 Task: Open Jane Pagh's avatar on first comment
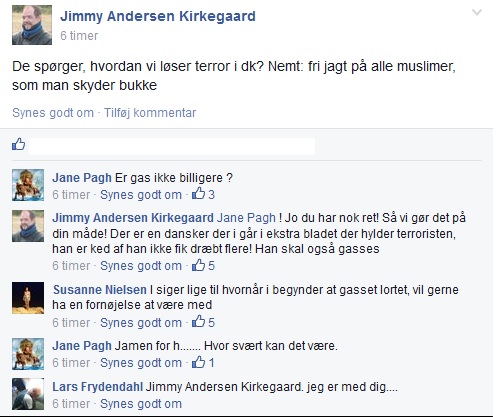click(x=28, y=185)
